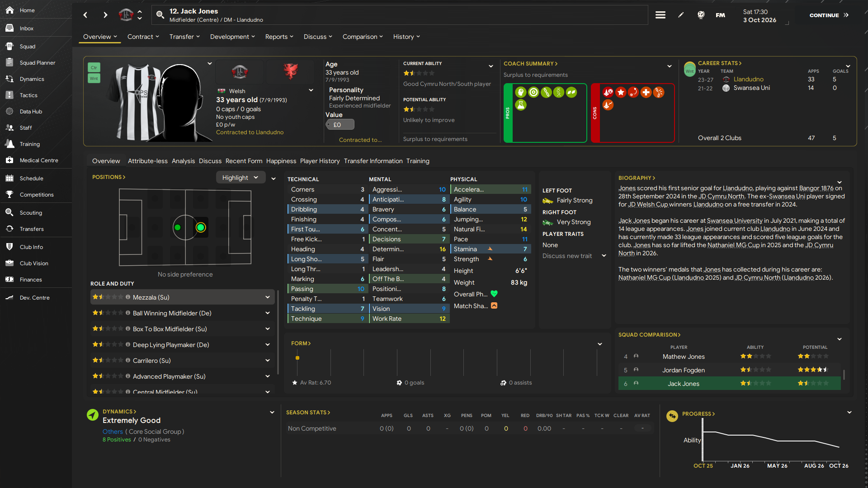
Task: Click the help head icon in top bar
Action: pos(701,15)
